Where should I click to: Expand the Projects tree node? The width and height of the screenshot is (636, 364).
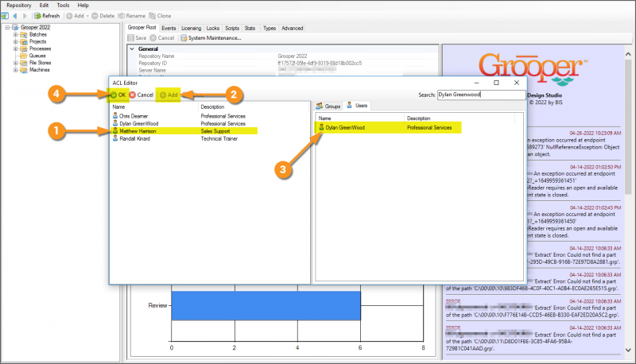tap(15, 42)
